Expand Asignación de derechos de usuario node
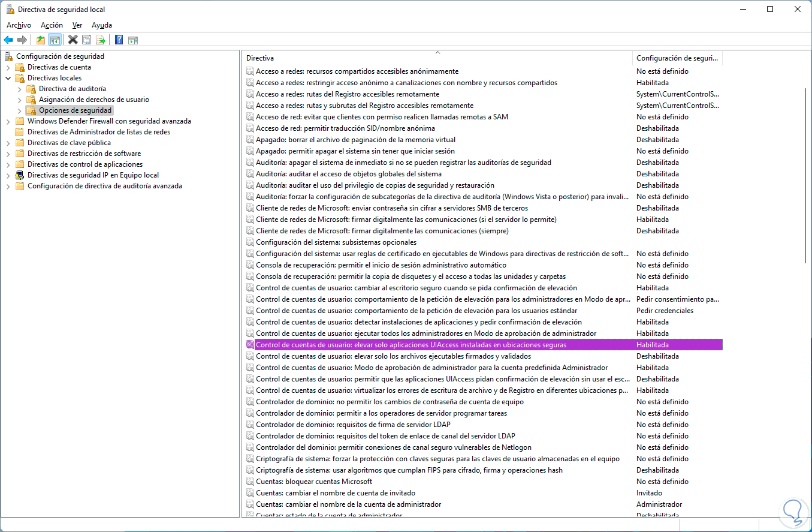 [20, 100]
